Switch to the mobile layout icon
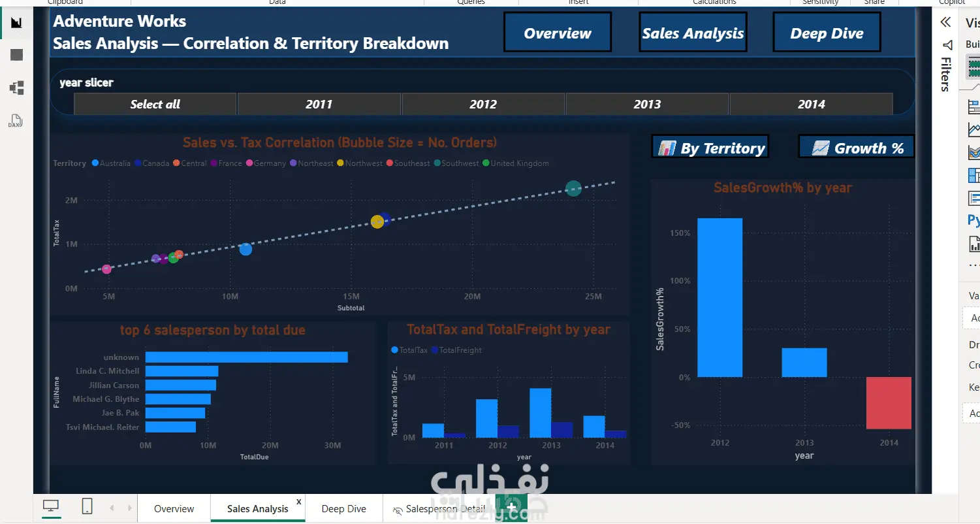This screenshot has height=524, width=980. click(87, 506)
